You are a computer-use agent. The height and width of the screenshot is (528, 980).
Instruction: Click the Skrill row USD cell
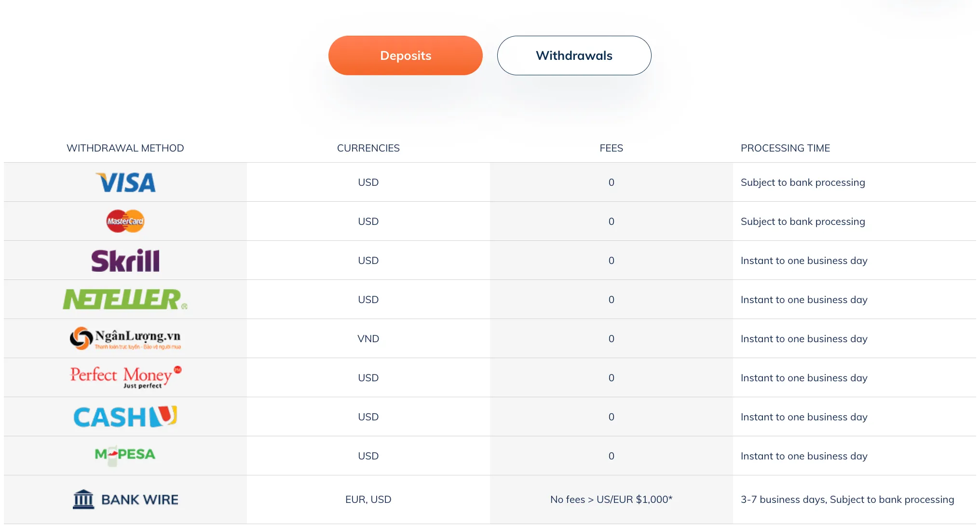[x=368, y=261]
